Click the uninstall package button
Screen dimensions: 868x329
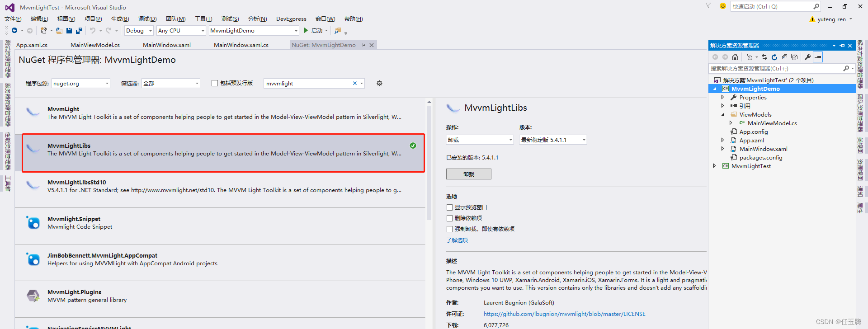click(469, 174)
